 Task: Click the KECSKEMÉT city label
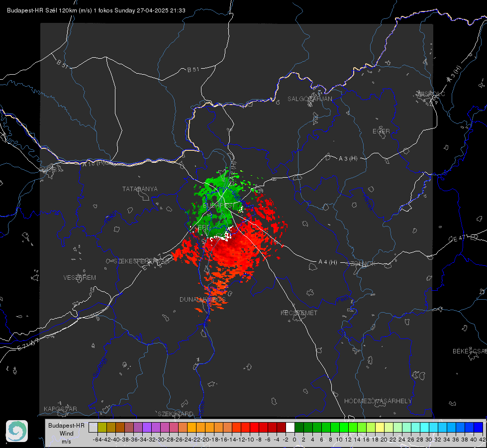(x=299, y=313)
